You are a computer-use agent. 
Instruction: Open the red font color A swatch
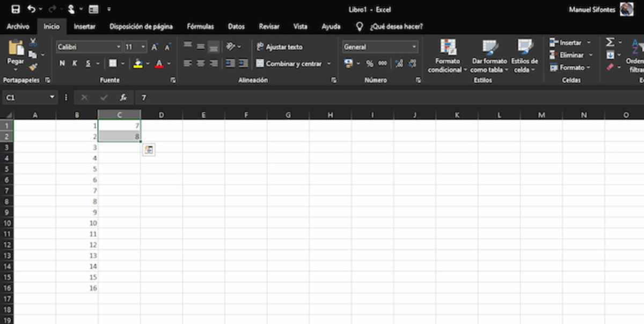point(160,63)
